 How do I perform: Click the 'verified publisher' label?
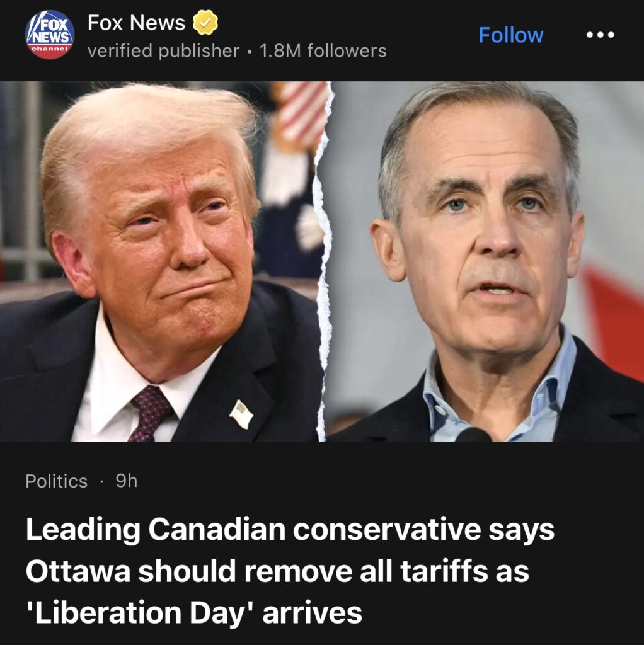[163, 51]
